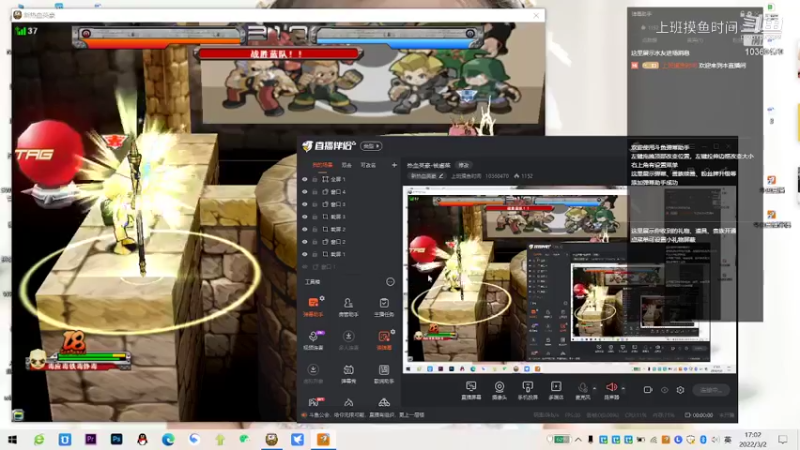800x450 pixels.
Task: Open the orange highlighted tool in toolbox second row
Action: (x=384, y=340)
